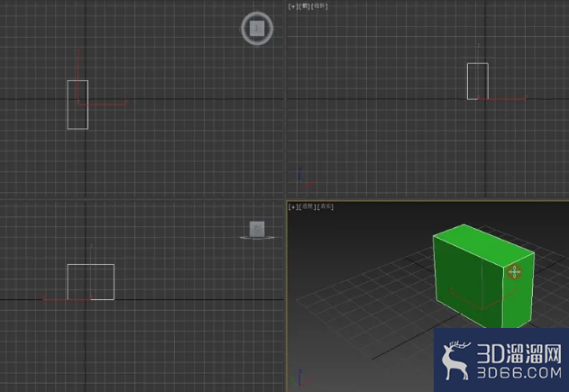Select the box outline in front viewport
Viewport: 569px width, 392px height.
pyautogui.click(x=478, y=81)
